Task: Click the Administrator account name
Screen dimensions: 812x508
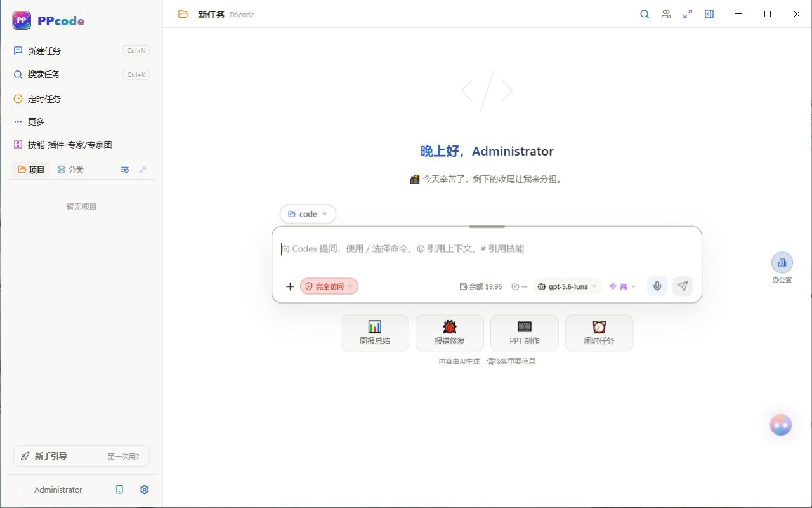Action: point(58,490)
